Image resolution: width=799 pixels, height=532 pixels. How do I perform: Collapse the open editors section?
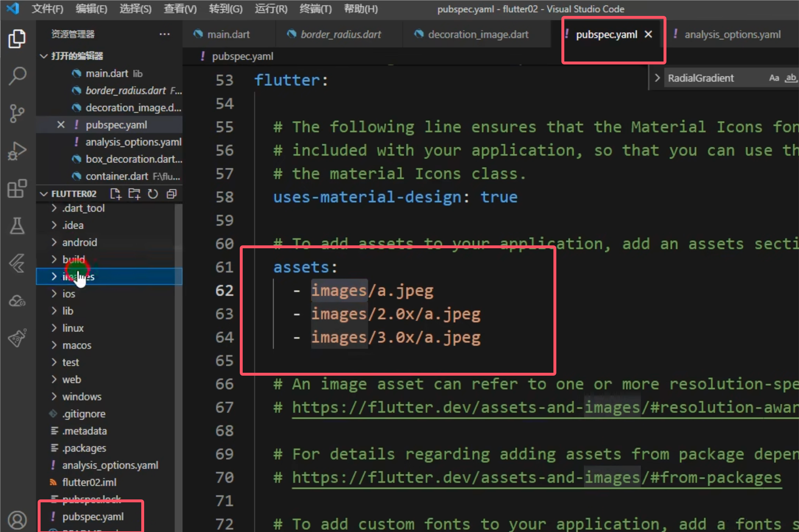pos(44,56)
